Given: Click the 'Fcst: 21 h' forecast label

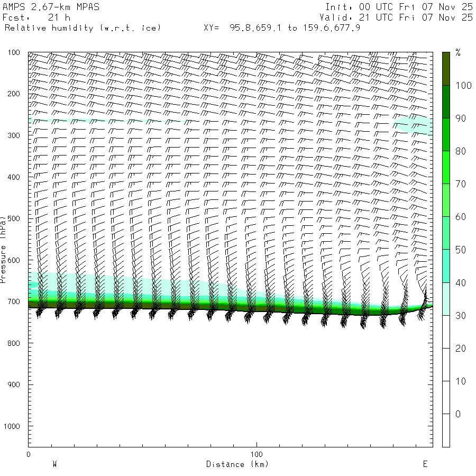Looking at the screenshot, I should (36, 17).
